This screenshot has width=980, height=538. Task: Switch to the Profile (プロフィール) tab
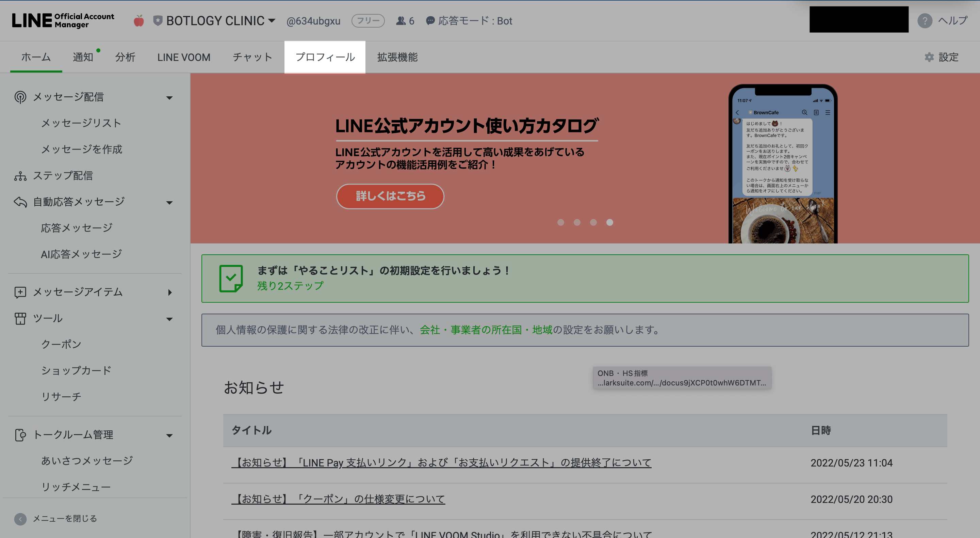325,57
